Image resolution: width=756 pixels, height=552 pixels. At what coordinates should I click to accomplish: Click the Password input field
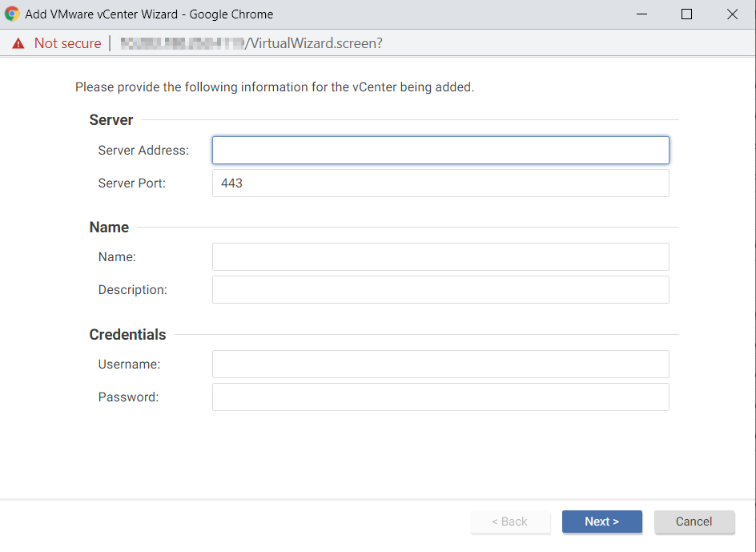point(440,397)
